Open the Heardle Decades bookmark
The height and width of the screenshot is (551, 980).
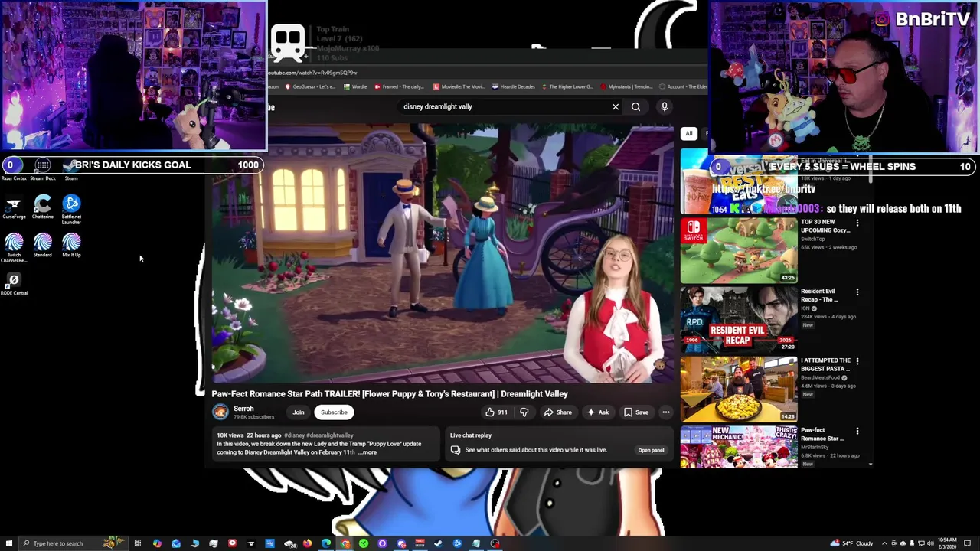coord(514,86)
